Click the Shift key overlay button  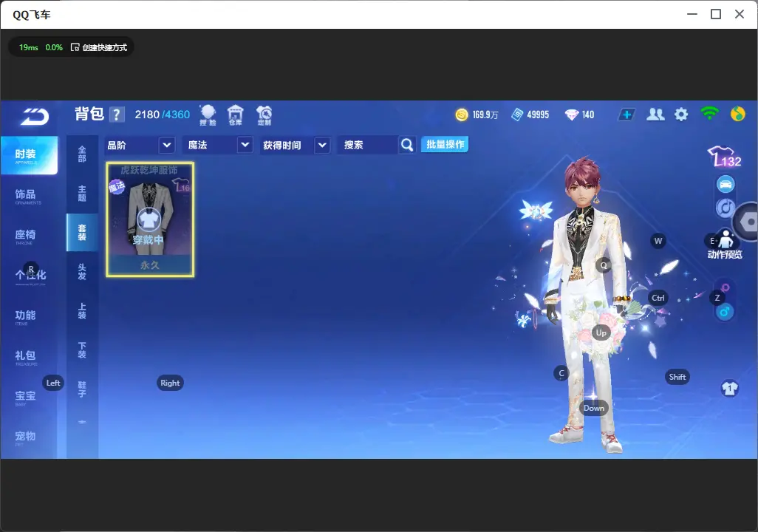click(677, 378)
